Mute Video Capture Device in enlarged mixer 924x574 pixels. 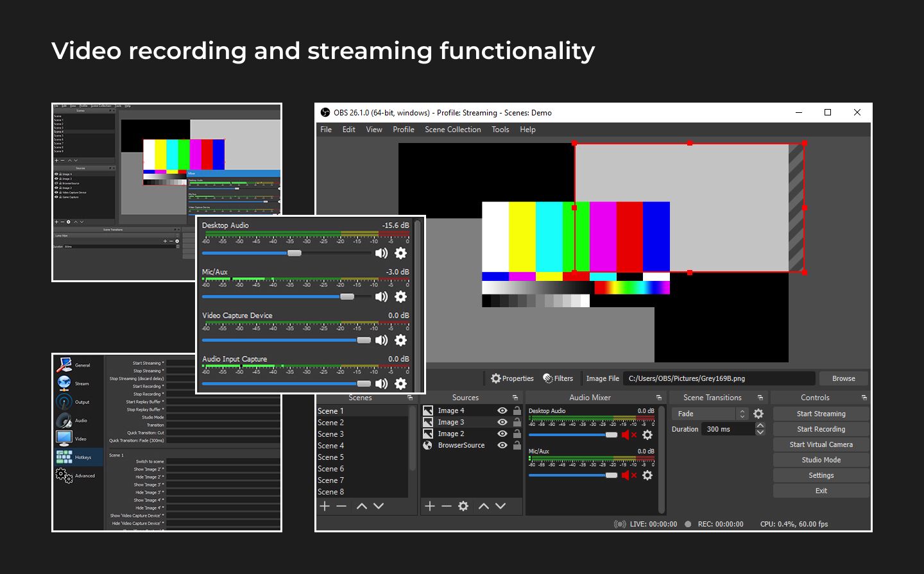(381, 340)
